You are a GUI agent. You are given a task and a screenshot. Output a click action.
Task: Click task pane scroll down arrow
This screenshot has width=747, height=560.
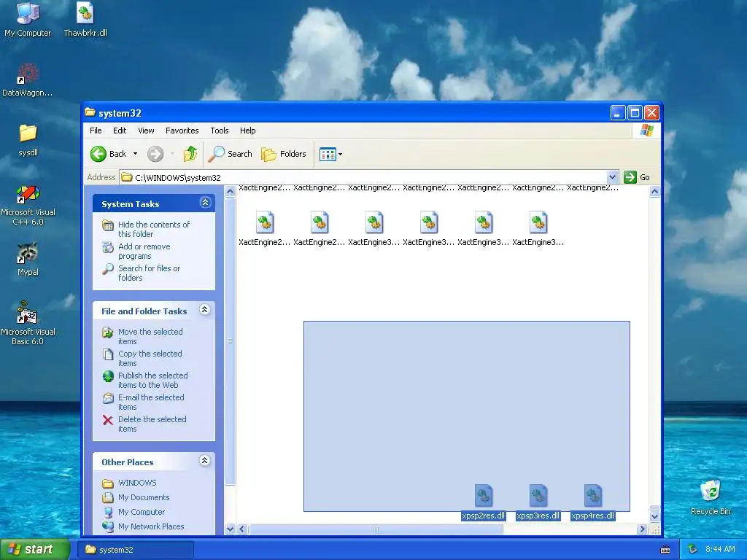[230, 529]
